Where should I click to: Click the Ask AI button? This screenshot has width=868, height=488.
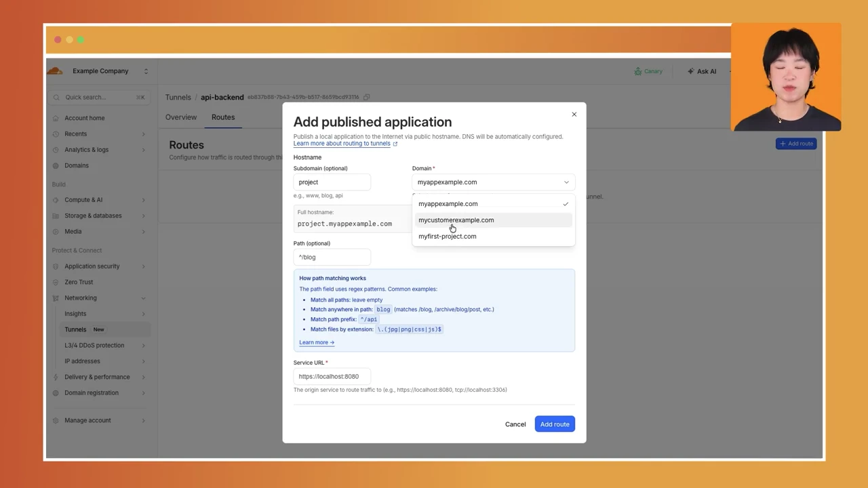pos(702,71)
